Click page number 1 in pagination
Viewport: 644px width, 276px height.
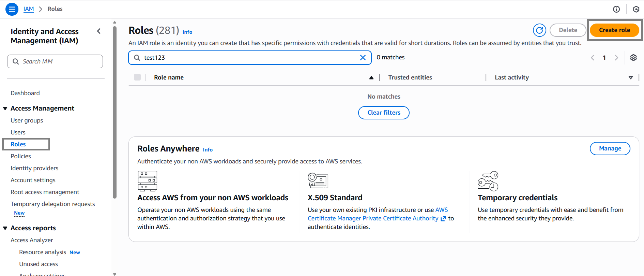604,58
